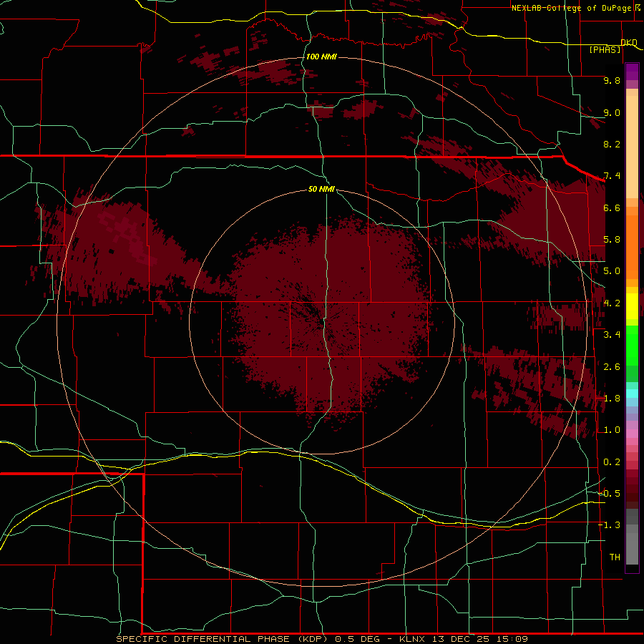Screen dimensions: 644x644
Task: Click the 8.2 scale value
Action: pos(612,144)
